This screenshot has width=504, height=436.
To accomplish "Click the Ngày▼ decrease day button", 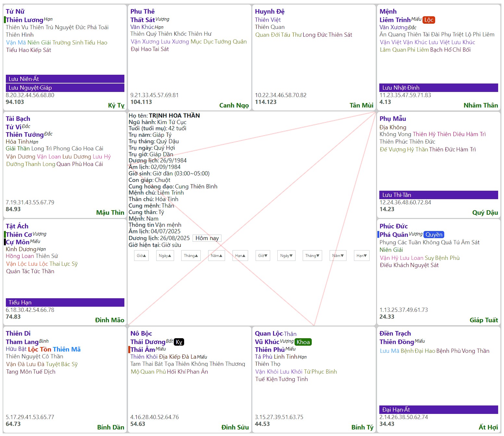I will pyautogui.click(x=286, y=256).
